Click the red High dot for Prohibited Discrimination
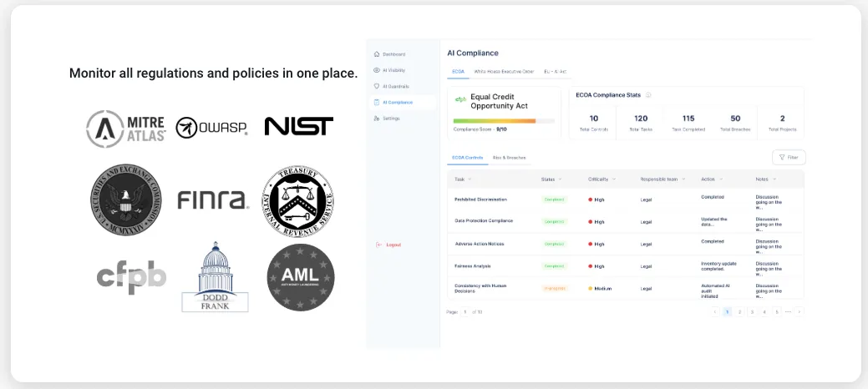Screen dimensions: 868x389 pyautogui.click(x=590, y=200)
